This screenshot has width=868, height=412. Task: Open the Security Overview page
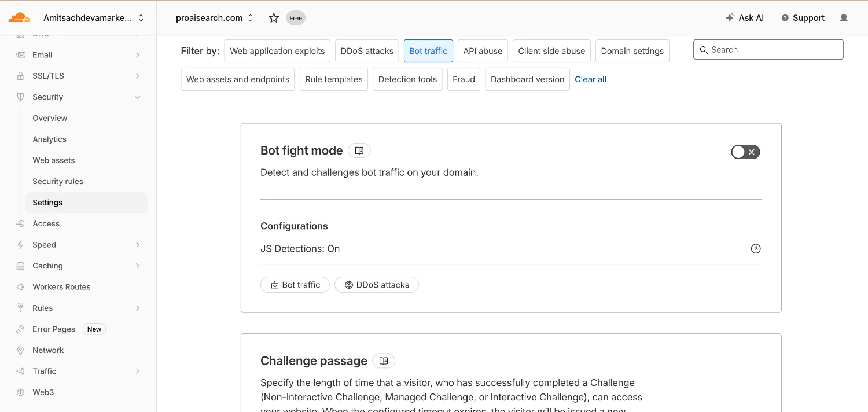click(50, 118)
